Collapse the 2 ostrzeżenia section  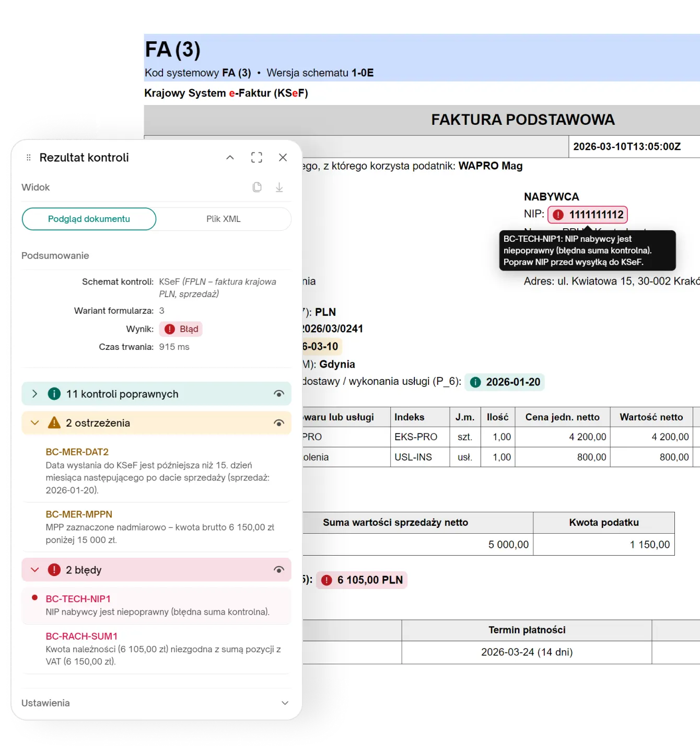[x=34, y=423]
